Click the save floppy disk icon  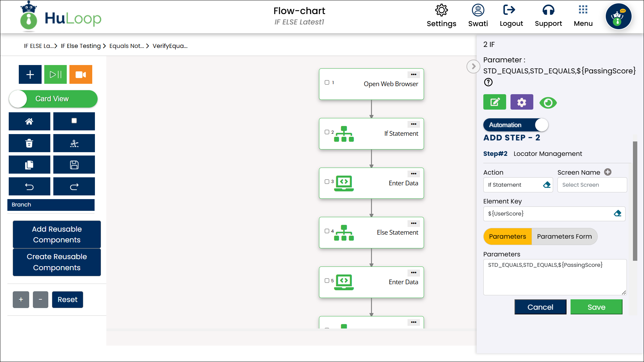(x=74, y=165)
